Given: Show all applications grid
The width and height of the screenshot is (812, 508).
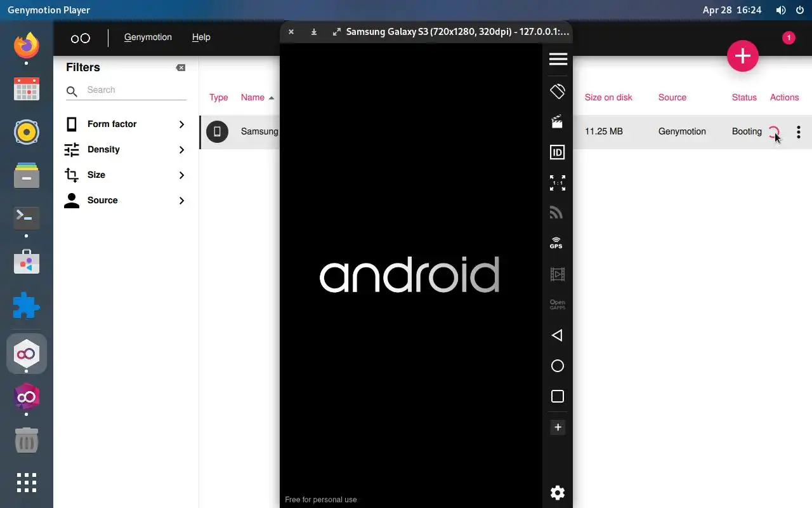Looking at the screenshot, I should point(27,483).
